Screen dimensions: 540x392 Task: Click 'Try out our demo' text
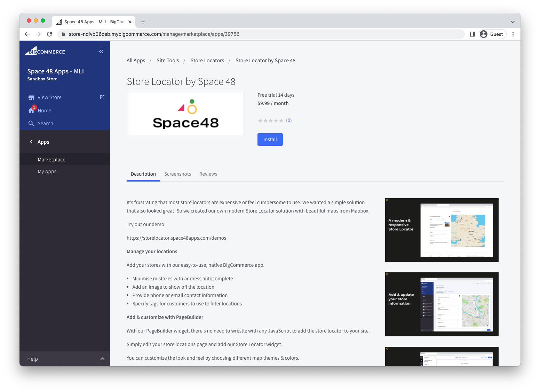click(x=145, y=224)
